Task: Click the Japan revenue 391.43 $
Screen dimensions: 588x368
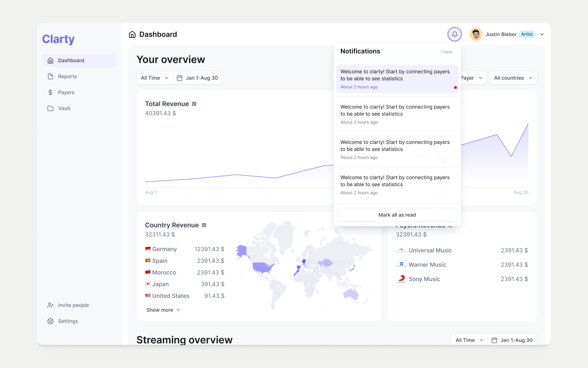Action: 213,284
